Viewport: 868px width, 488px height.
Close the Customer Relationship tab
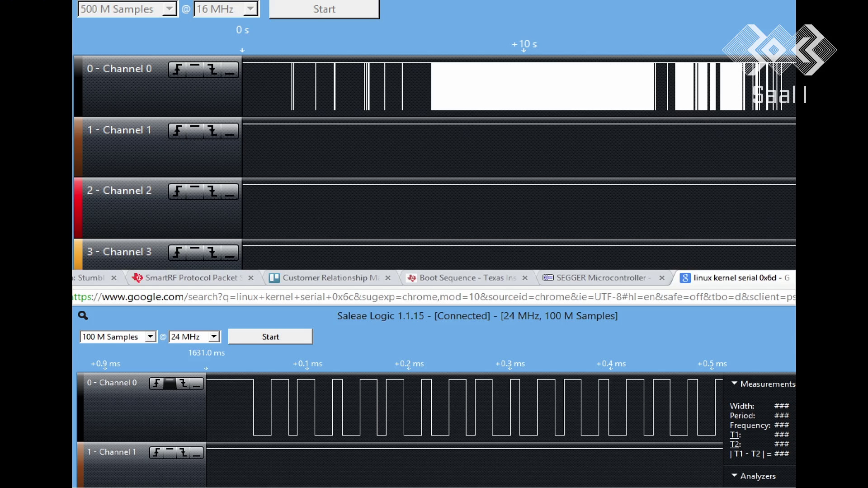388,278
